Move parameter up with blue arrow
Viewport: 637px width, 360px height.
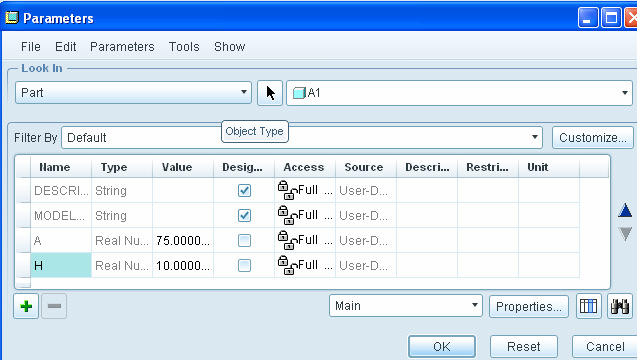pos(625,210)
